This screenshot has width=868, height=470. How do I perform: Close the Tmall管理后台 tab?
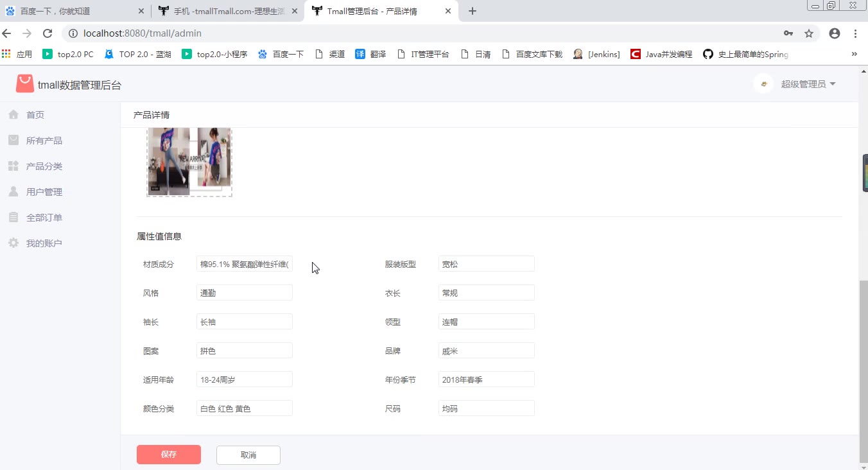448,11
